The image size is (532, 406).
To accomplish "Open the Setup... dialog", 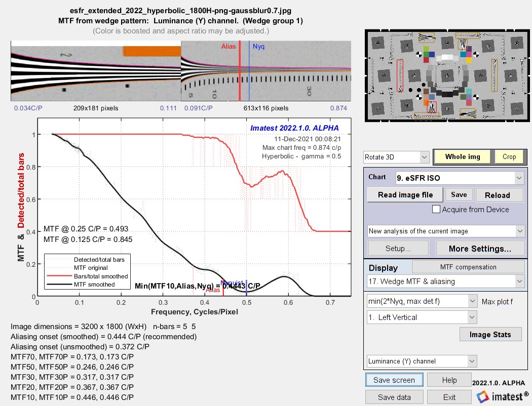I will (x=398, y=249).
